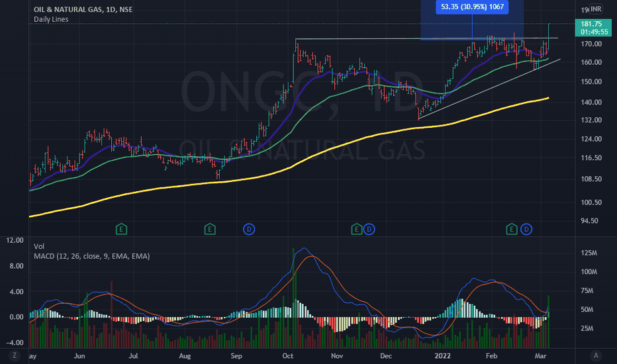Click the 12.00 MACD axis label

coord(15,240)
